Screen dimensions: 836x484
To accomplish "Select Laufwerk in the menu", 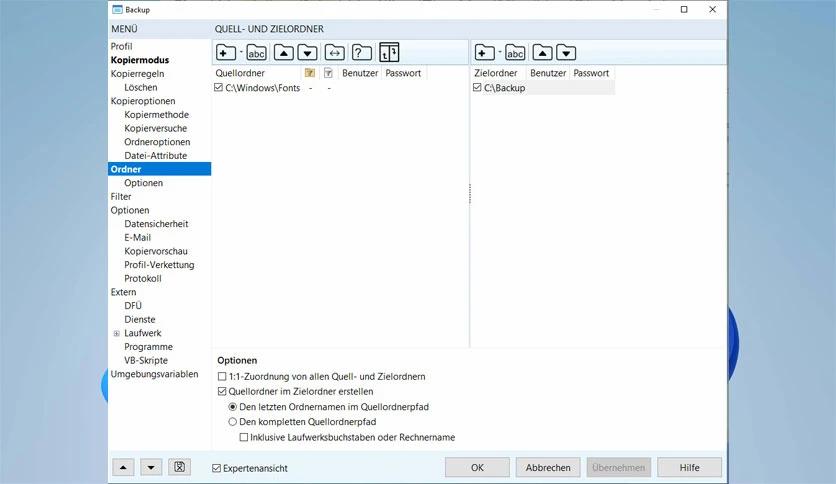I will pyautogui.click(x=143, y=333).
